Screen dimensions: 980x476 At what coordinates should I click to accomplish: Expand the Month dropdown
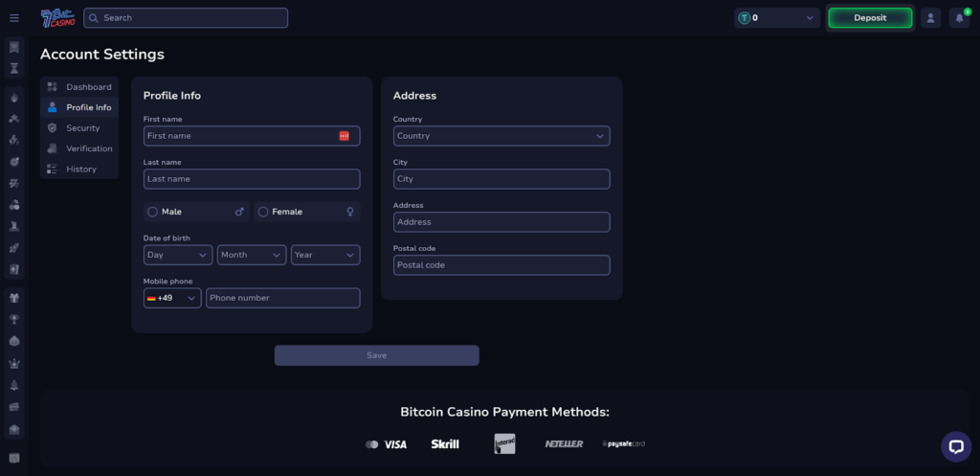[252, 255]
